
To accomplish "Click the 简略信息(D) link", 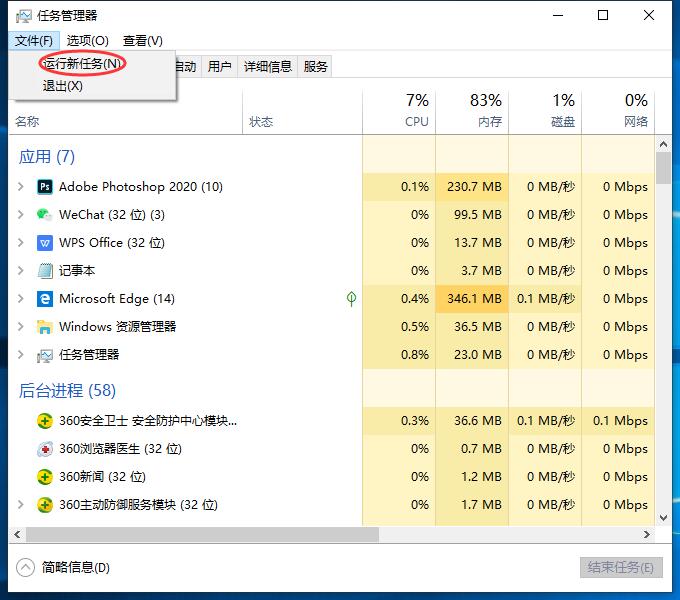I will coord(76,567).
